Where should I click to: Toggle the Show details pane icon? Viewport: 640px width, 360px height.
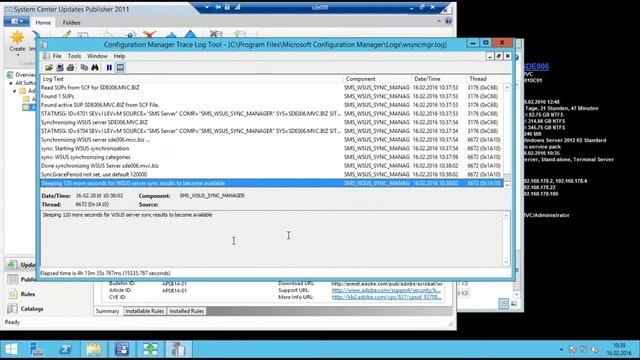pyautogui.click(x=120, y=68)
